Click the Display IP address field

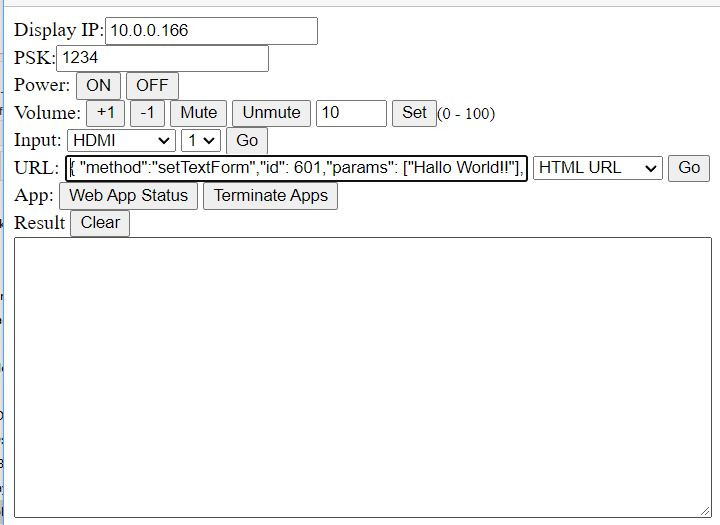(211, 31)
